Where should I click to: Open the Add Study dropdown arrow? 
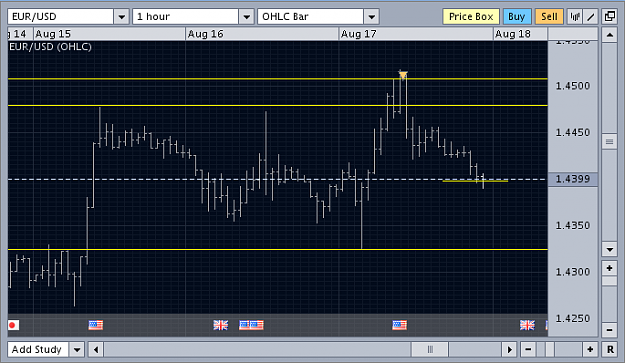[77, 350]
